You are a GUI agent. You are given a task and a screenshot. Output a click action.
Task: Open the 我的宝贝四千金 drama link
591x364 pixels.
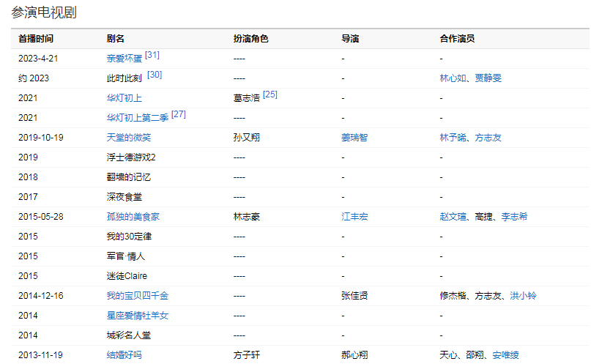click(138, 296)
